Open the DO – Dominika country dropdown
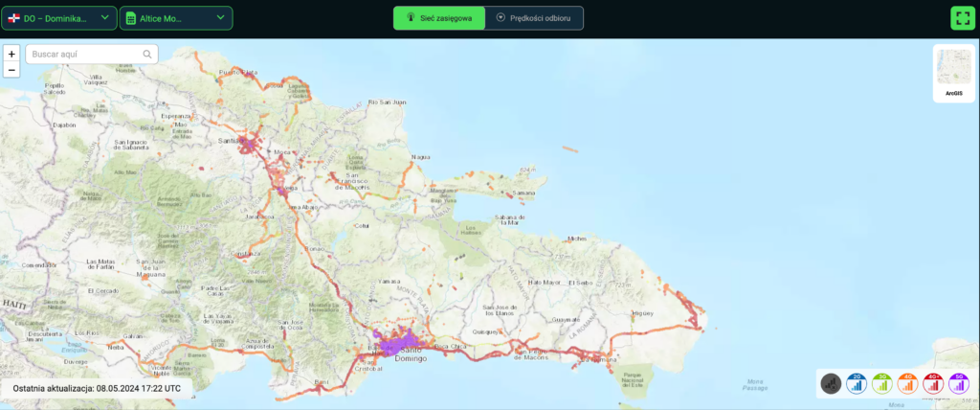The width and height of the screenshot is (980, 410). click(59, 18)
